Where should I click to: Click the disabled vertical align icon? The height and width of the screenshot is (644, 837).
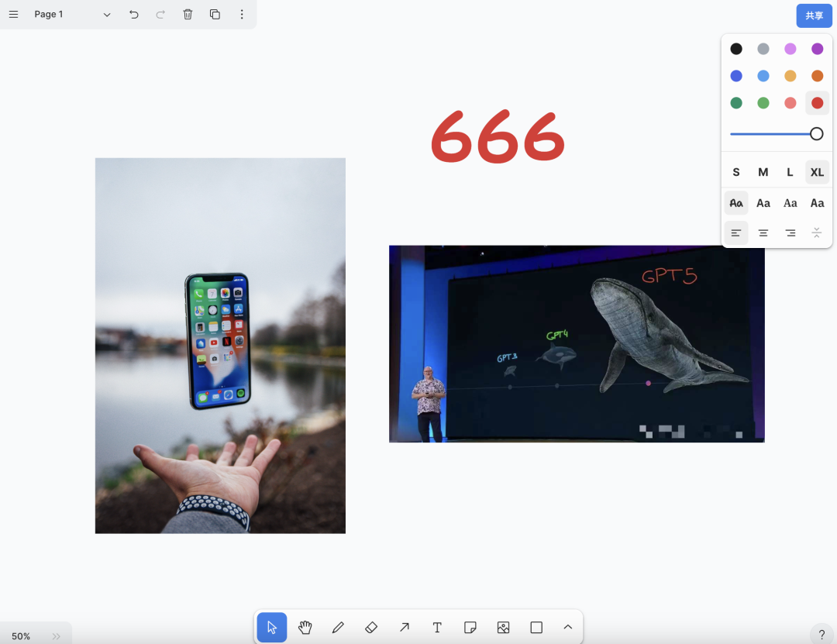click(817, 232)
